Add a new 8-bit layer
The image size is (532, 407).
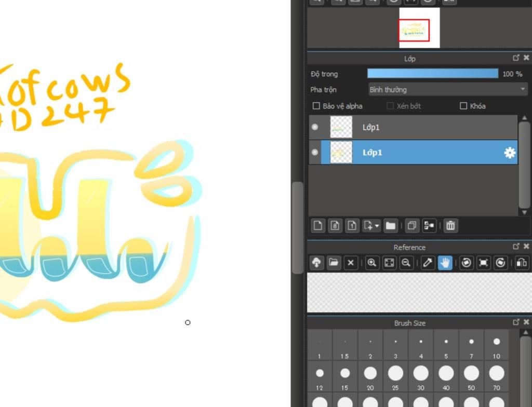(335, 225)
